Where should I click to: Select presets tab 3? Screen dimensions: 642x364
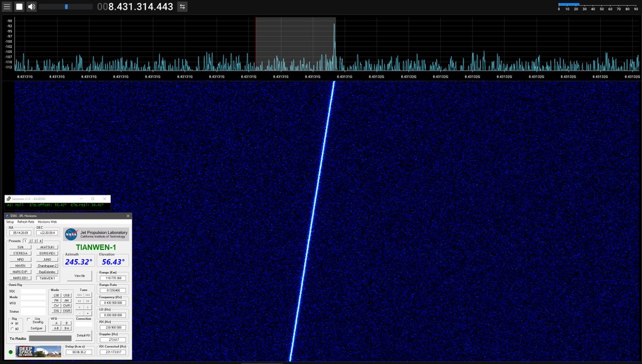click(x=35, y=241)
